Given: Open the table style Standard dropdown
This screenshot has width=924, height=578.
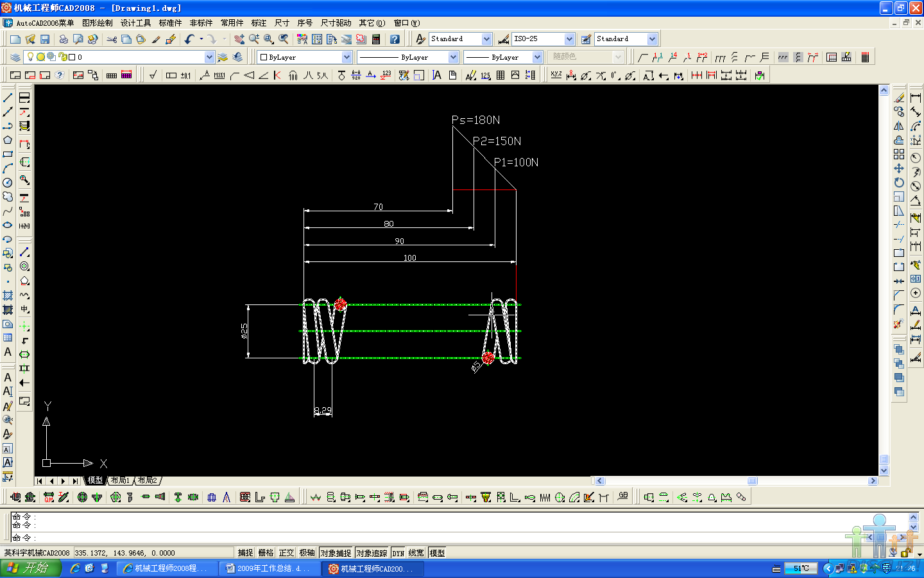Looking at the screenshot, I should coord(652,39).
